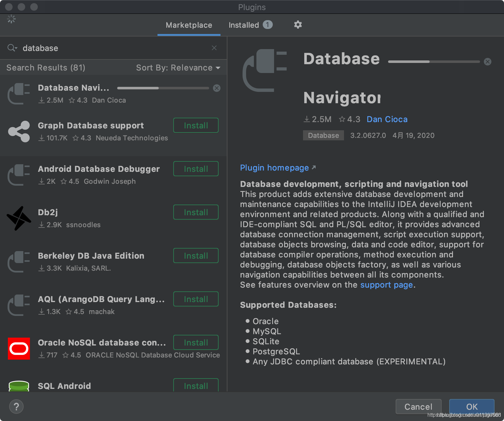Select the Berkeley DB Java Edition icon
Viewport: 504px width, 421px height.
tap(19, 261)
